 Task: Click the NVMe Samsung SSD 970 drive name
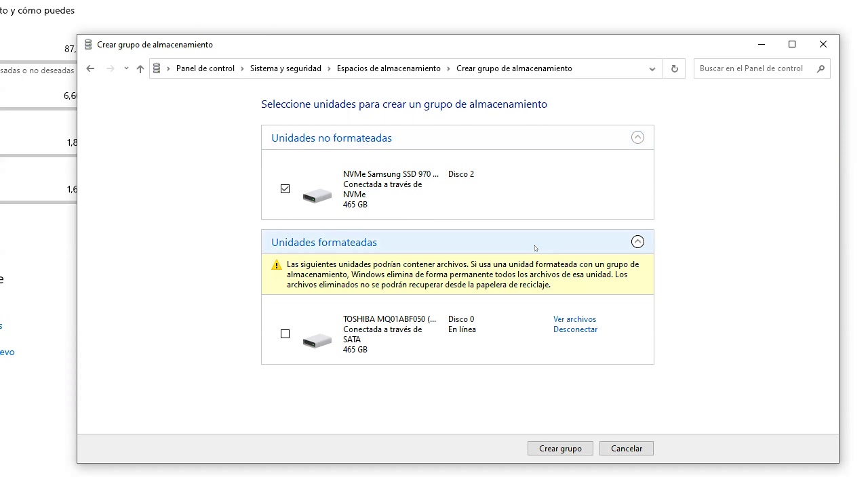point(391,174)
